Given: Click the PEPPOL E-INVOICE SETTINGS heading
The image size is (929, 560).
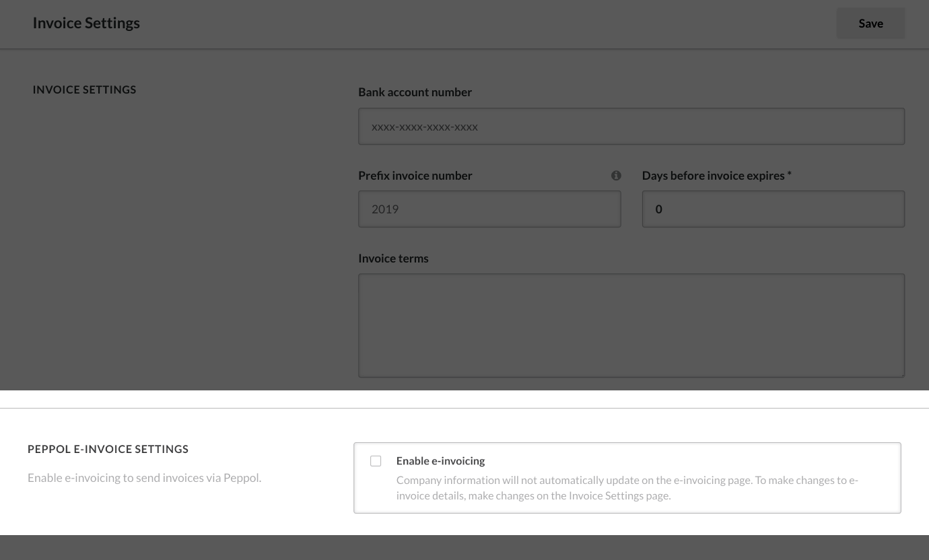Looking at the screenshot, I should pos(108,449).
